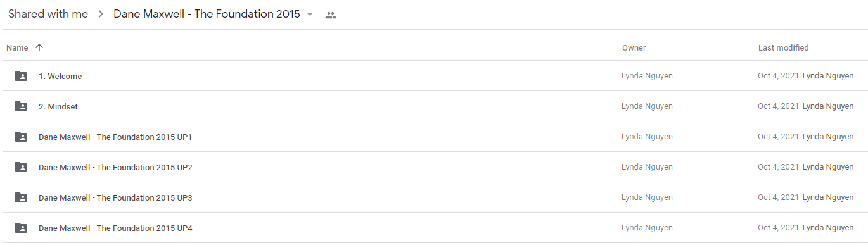Click the Owner column header
Viewport: 868px width, 243px height.
634,48
